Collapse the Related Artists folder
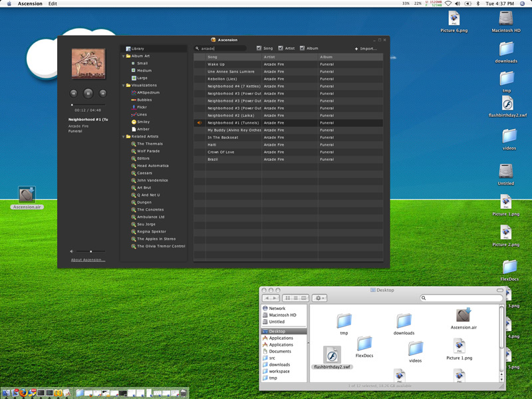This screenshot has width=532, height=399. [x=124, y=137]
